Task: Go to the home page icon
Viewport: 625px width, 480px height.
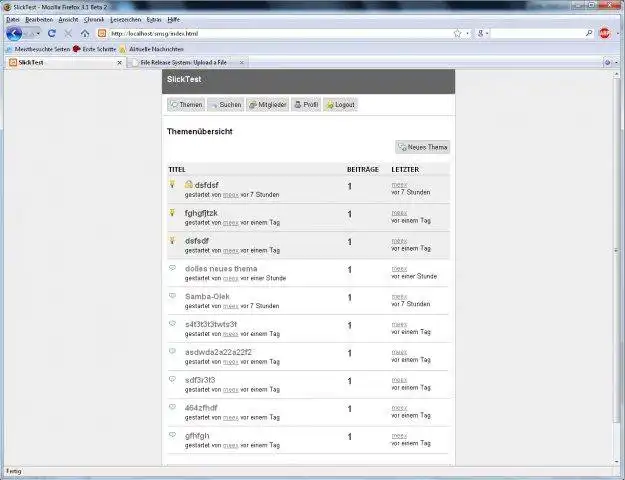Action: tap(85, 33)
